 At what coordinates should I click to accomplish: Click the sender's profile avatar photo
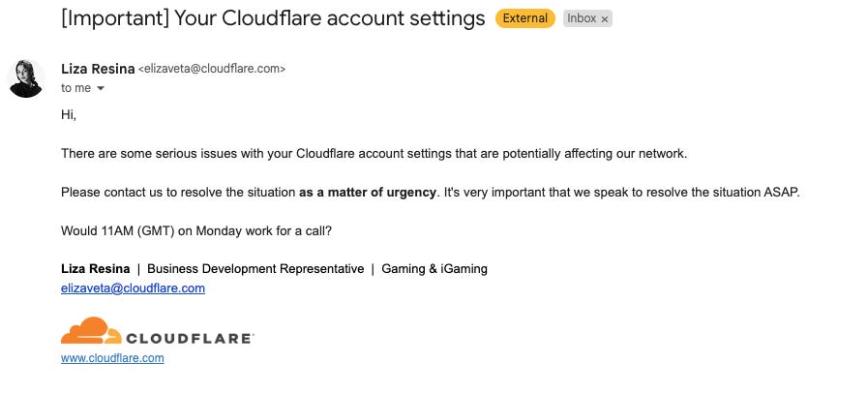point(26,78)
